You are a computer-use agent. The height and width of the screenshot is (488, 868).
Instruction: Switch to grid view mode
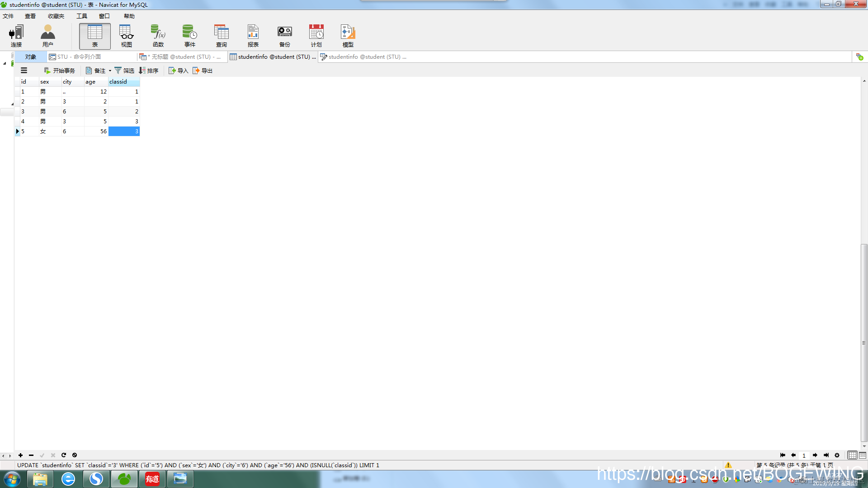coord(852,455)
